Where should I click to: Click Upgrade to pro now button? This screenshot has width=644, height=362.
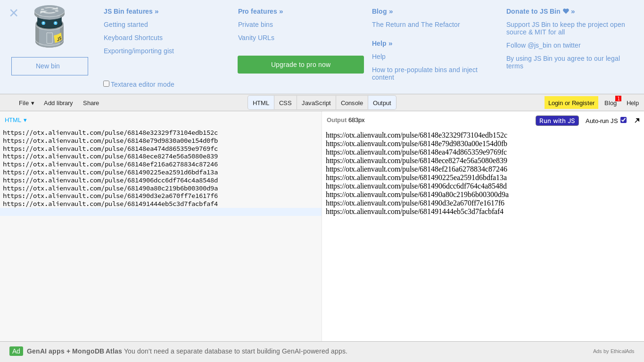tap(301, 65)
